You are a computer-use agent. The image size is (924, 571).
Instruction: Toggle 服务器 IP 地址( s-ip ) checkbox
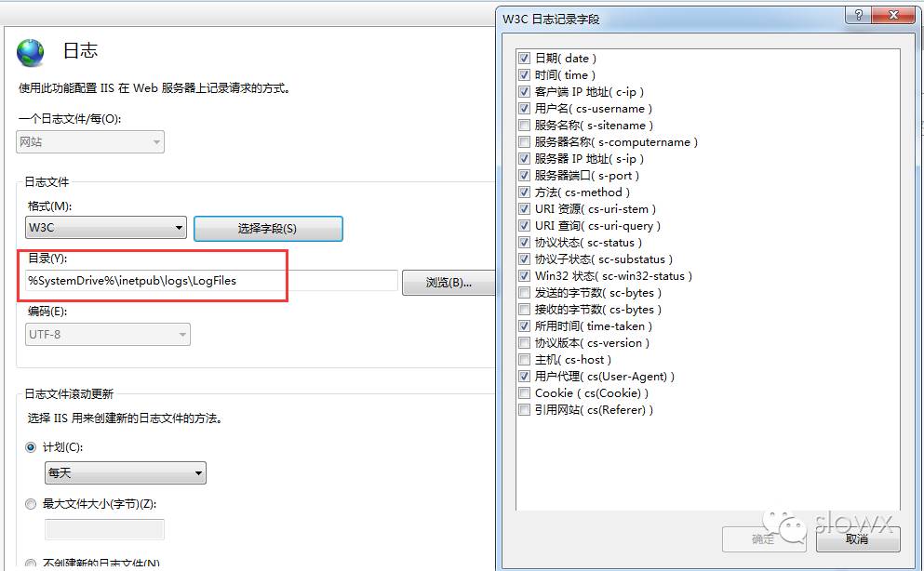pos(524,158)
